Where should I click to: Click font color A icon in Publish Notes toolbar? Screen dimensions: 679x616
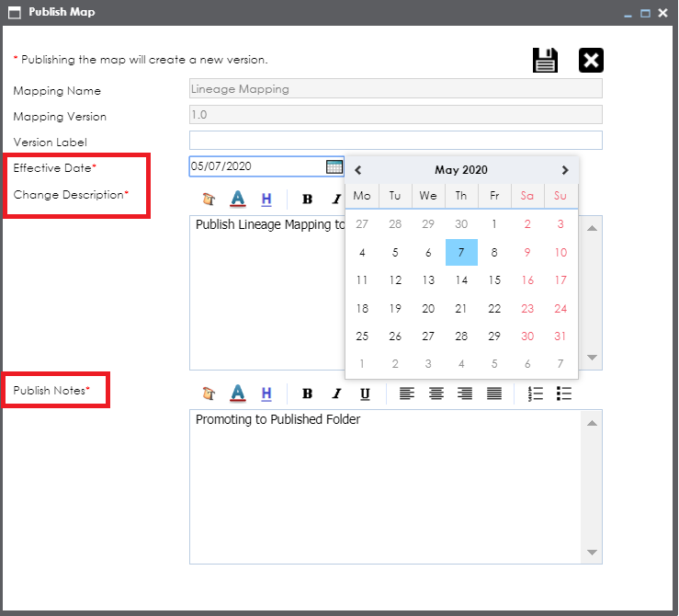[x=238, y=394]
